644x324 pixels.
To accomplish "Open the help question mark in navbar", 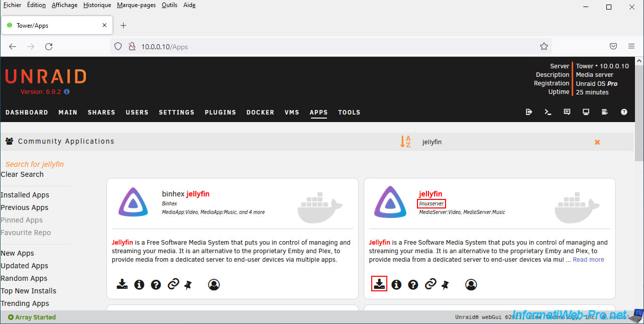I will 624,112.
